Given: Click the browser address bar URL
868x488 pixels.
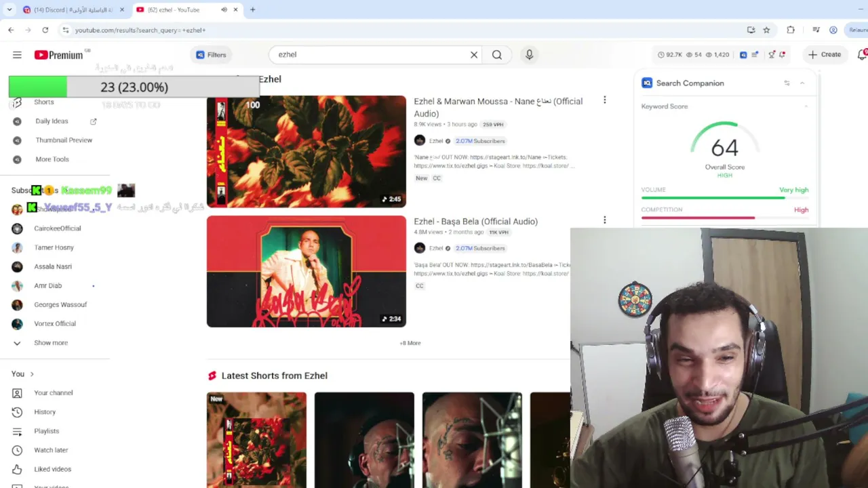Looking at the screenshot, I should click(x=140, y=30).
